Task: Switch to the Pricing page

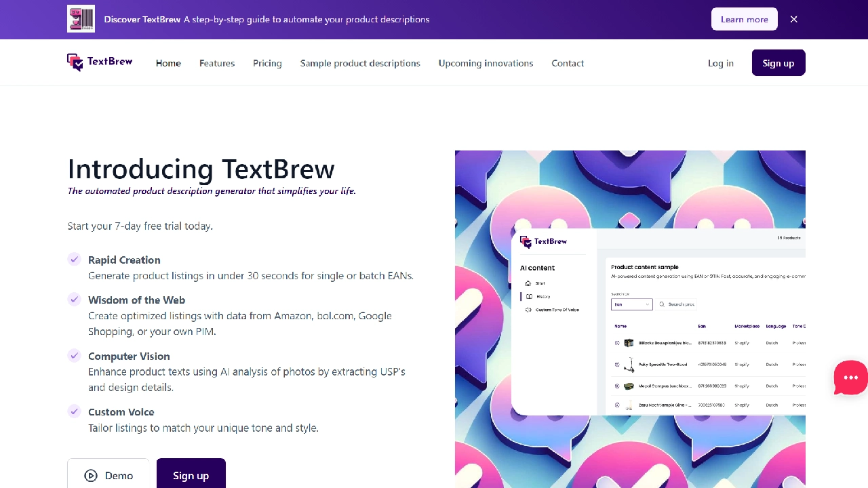Action: point(267,63)
